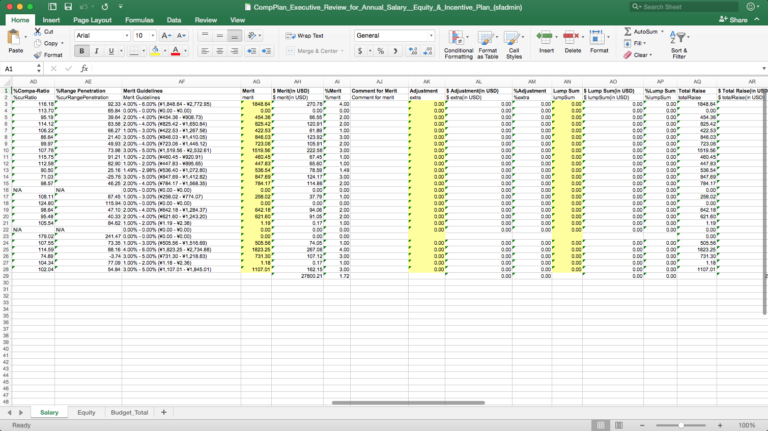This screenshot has width=768, height=431.
Task: Open Conditional Formatting
Action: 458,38
